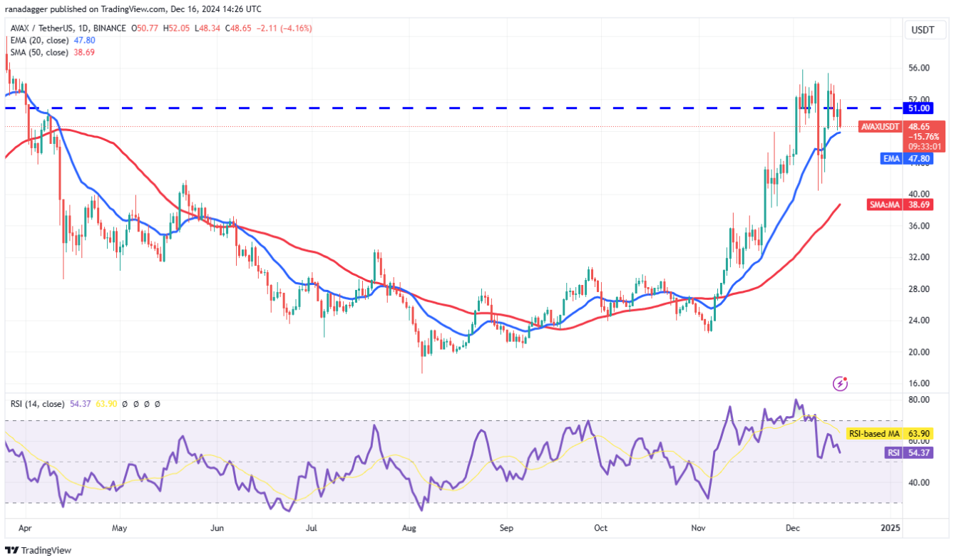This screenshot has height=560, width=954.
Task: Click the −15.76% value on price scale
Action: [924, 136]
